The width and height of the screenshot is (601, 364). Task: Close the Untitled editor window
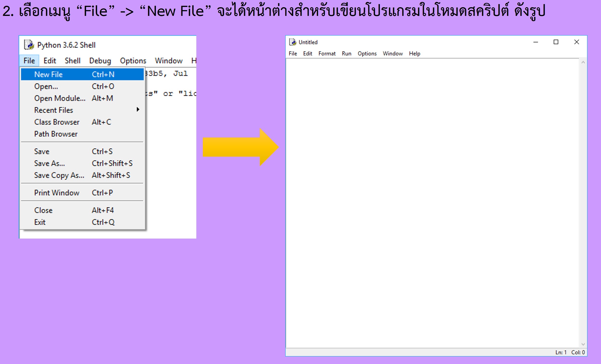577,42
